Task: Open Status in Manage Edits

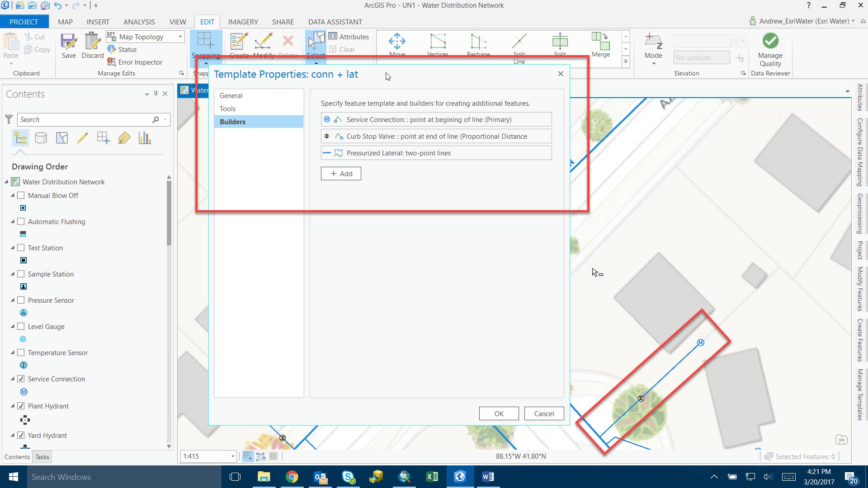Action: [122, 49]
